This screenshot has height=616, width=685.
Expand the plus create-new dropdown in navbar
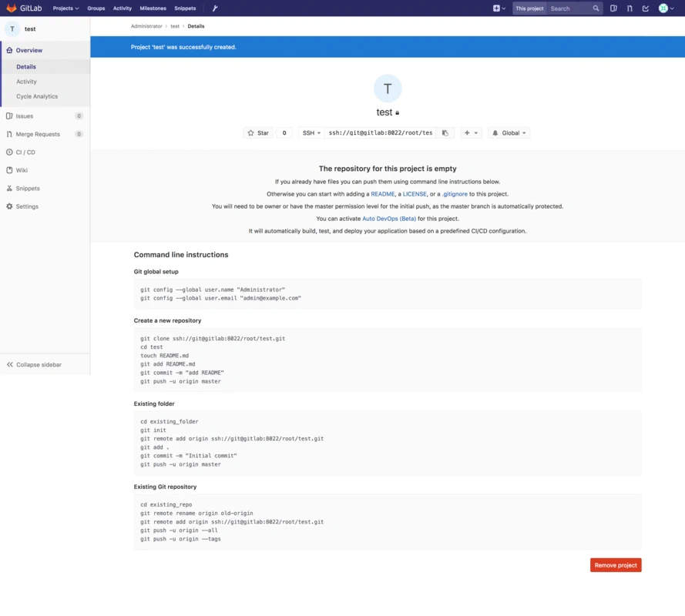point(499,8)
